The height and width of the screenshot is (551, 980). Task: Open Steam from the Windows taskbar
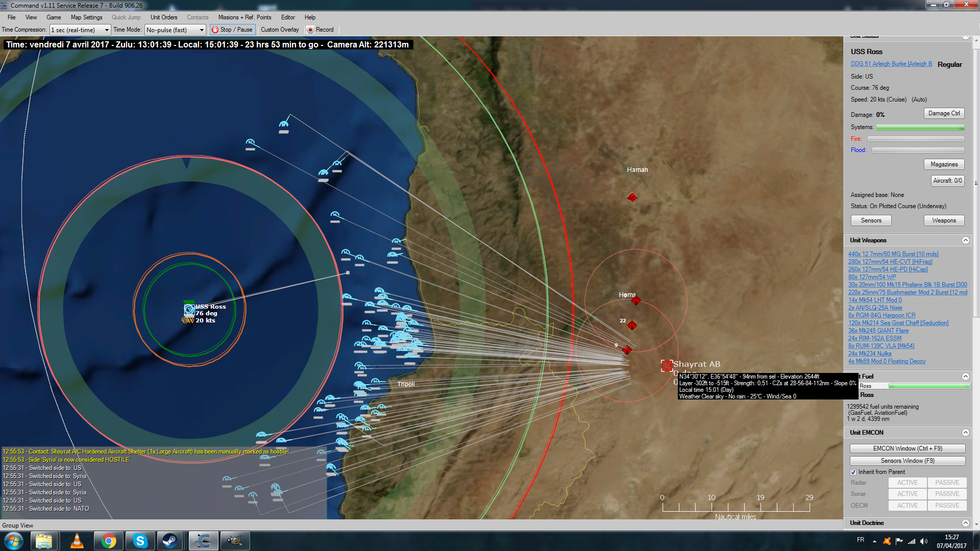pos(169,541)
